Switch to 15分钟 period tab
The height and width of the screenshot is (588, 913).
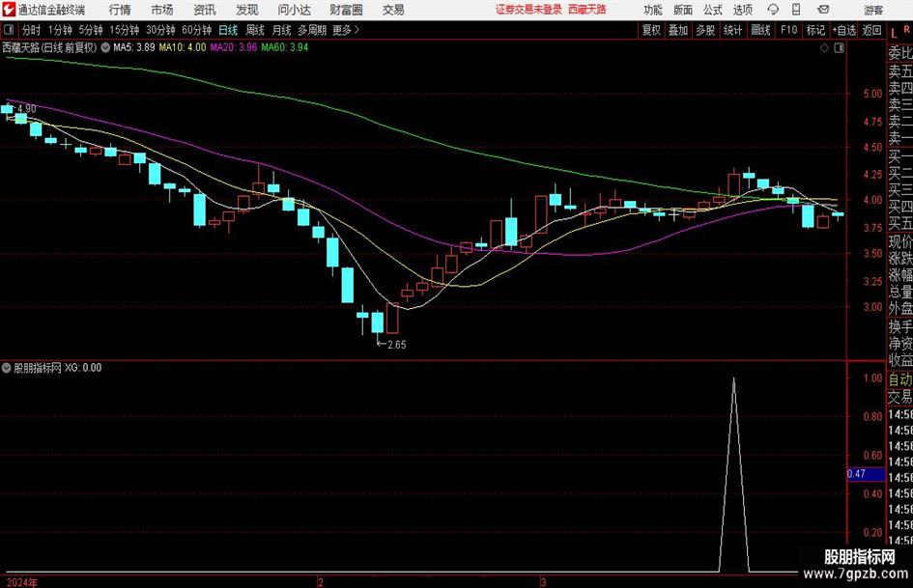click(x=125, y=30)
